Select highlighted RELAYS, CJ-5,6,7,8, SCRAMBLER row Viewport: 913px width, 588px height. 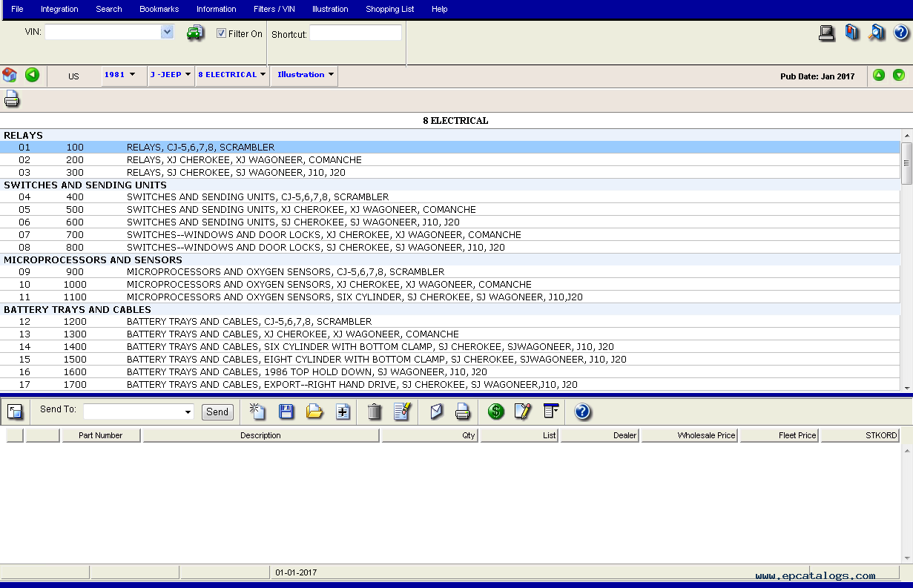pos(450,148)
